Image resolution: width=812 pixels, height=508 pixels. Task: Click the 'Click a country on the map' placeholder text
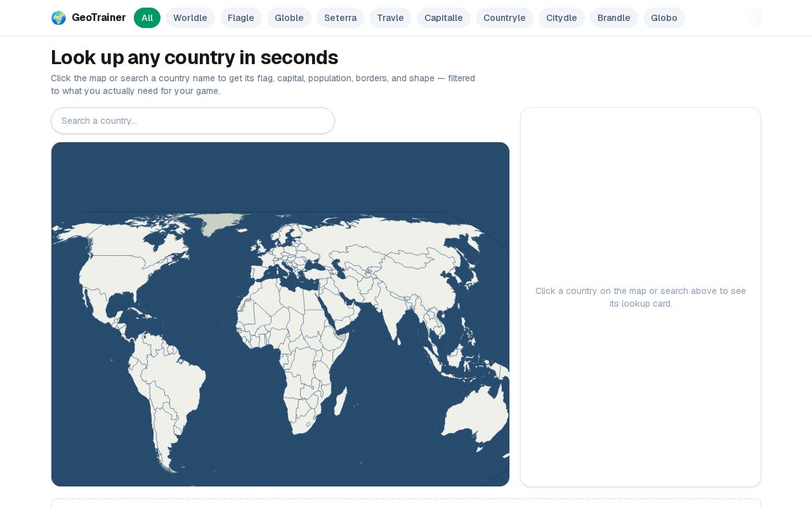(641, 297)
